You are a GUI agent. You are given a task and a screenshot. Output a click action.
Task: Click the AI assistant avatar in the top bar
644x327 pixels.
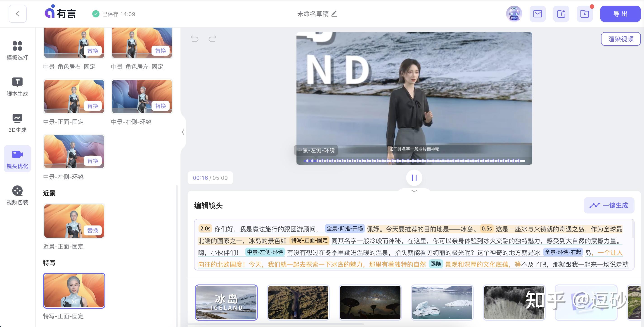[x=514, y=14]
